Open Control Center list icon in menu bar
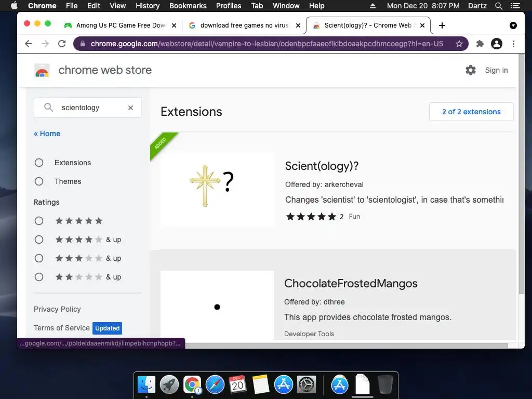The image size is (532, 399). click(x=515, y=6)
